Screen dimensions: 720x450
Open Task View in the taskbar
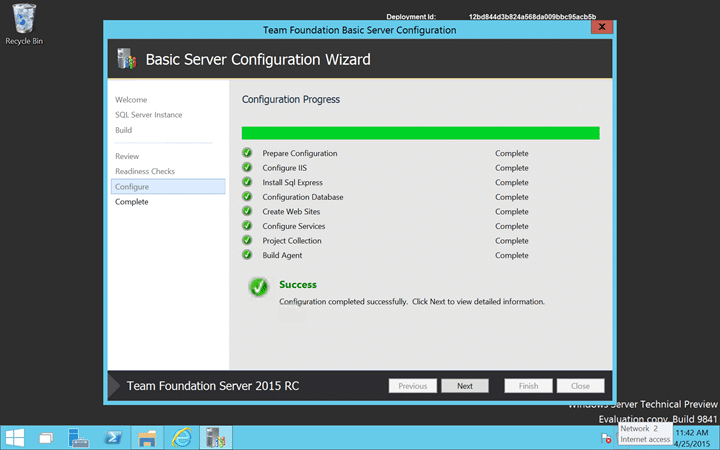point(46,438)
